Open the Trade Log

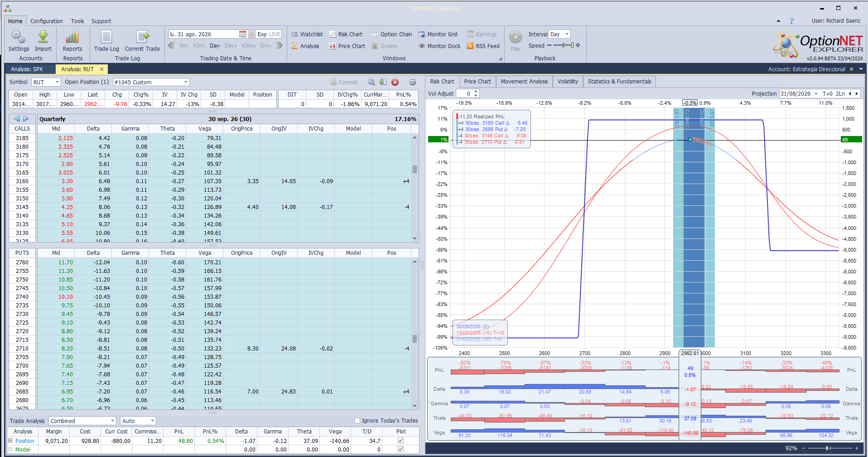(x=106, y=41)
